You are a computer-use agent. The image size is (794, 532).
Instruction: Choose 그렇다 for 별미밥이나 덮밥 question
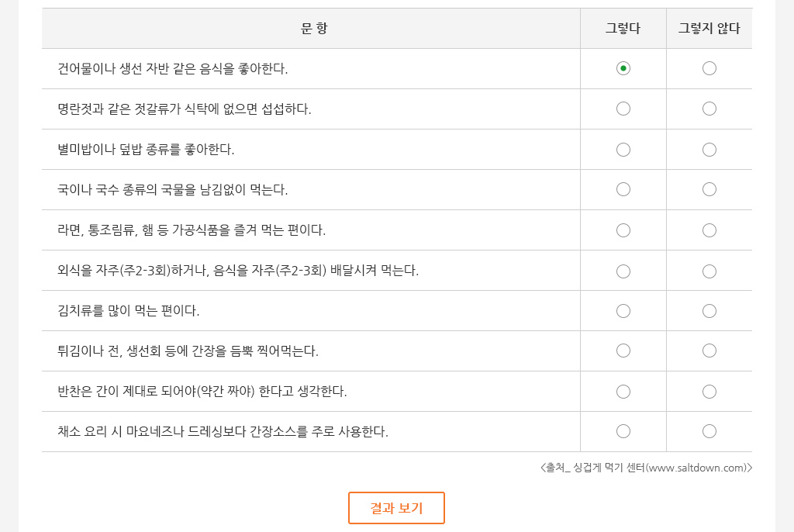(623, 150)
